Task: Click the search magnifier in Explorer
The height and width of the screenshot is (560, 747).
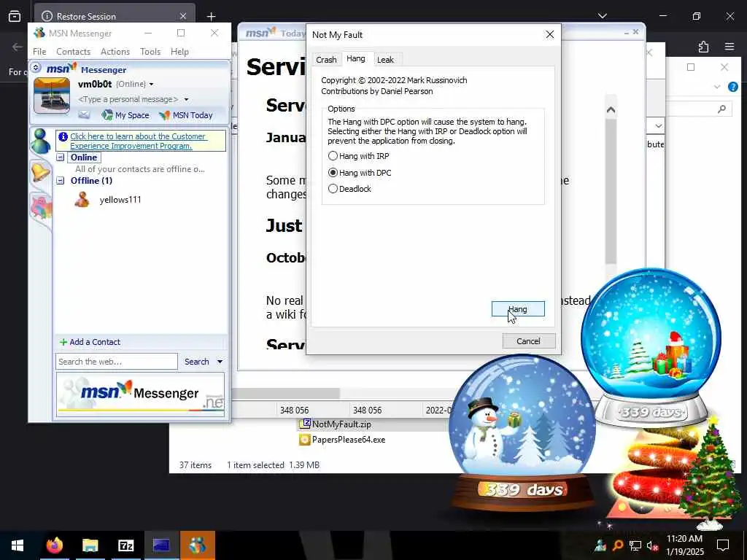Action: tap(721, 109)
